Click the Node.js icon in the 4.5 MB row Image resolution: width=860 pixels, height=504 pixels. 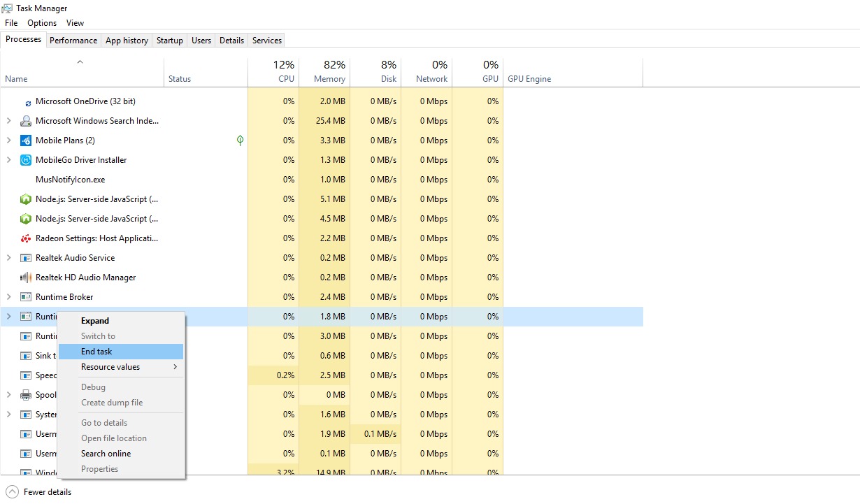coord(26,219)
